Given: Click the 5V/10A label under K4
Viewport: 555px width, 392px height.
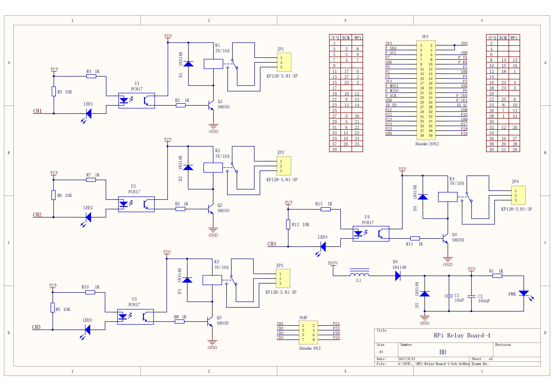Looking at the screenshot, I should click(457, 183).
